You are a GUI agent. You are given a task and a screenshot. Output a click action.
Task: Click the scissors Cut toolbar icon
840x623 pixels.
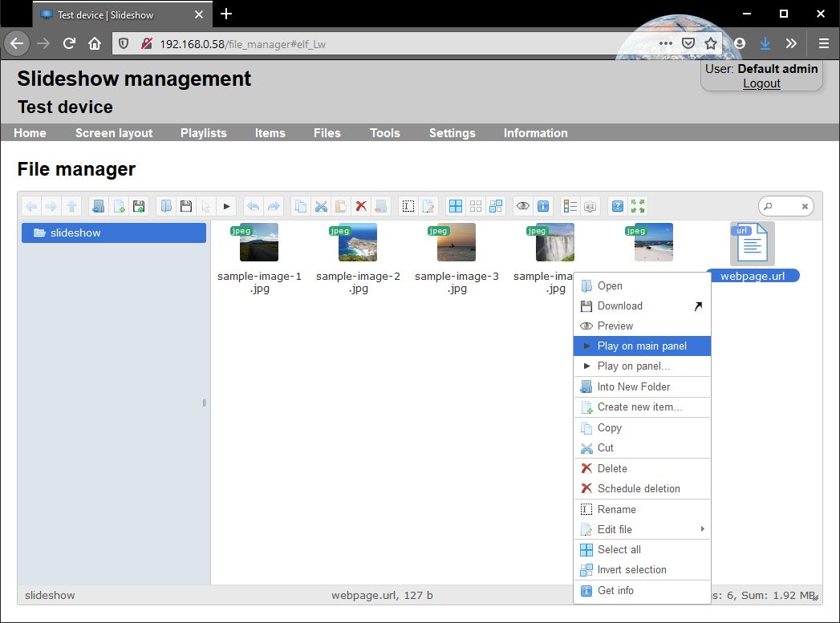point(321,207)
